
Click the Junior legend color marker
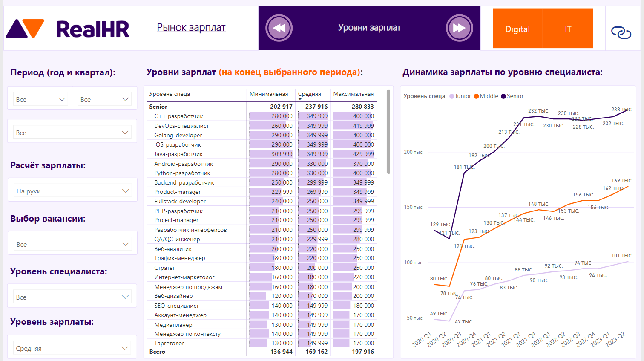click(452, 96)
